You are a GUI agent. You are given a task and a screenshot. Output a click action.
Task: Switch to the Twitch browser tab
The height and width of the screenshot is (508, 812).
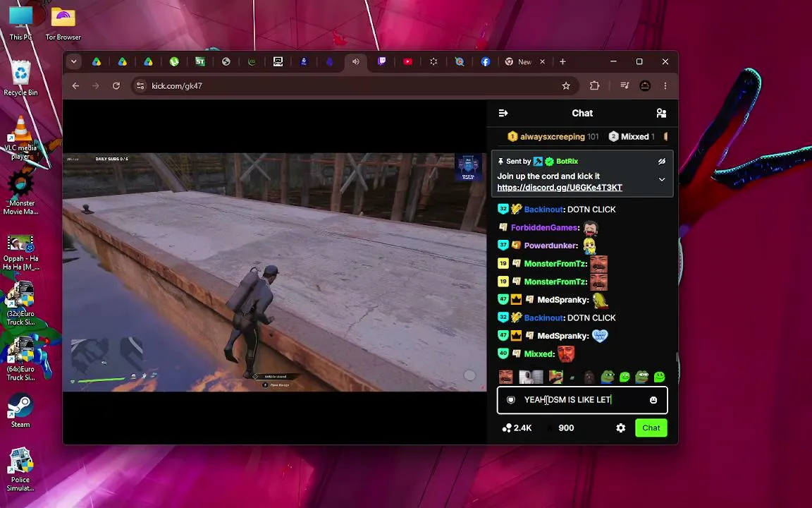(x=381, y=61)
